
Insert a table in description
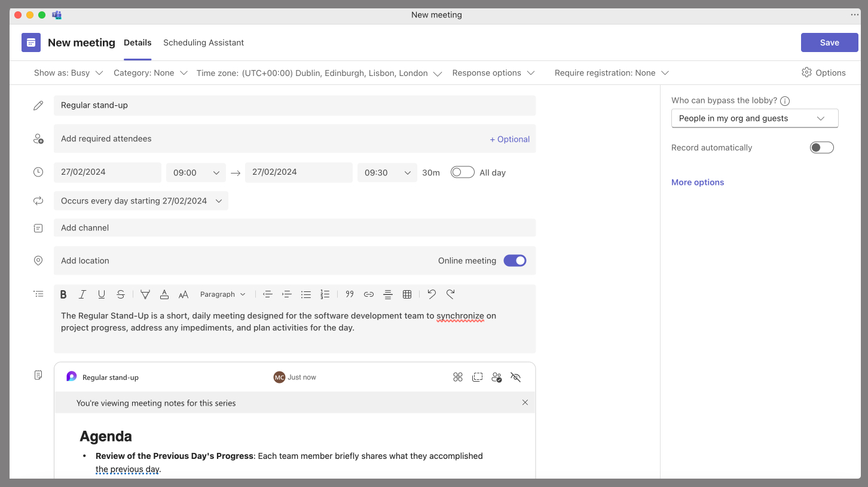407,294
